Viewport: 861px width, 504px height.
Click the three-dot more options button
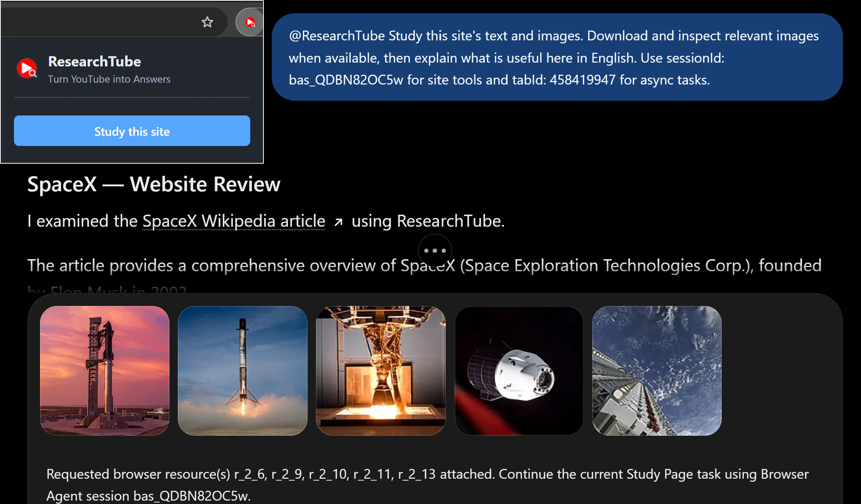click(435, 250)
